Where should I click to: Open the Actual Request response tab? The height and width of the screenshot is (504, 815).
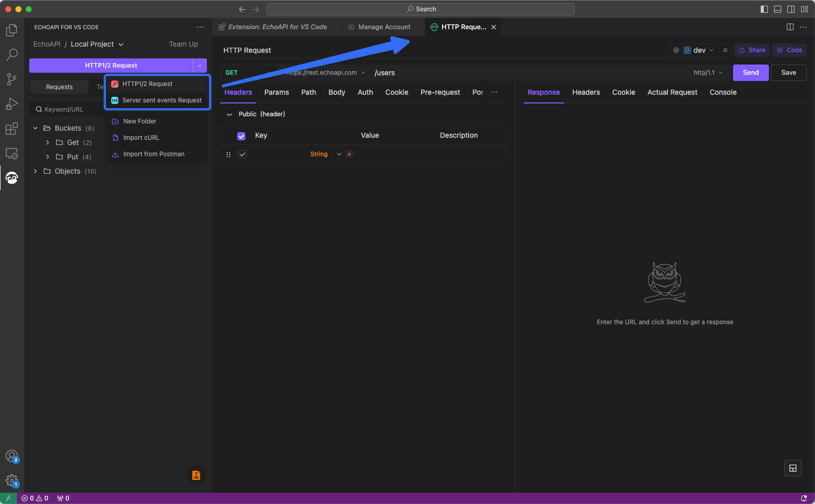[x=672, y=92]
